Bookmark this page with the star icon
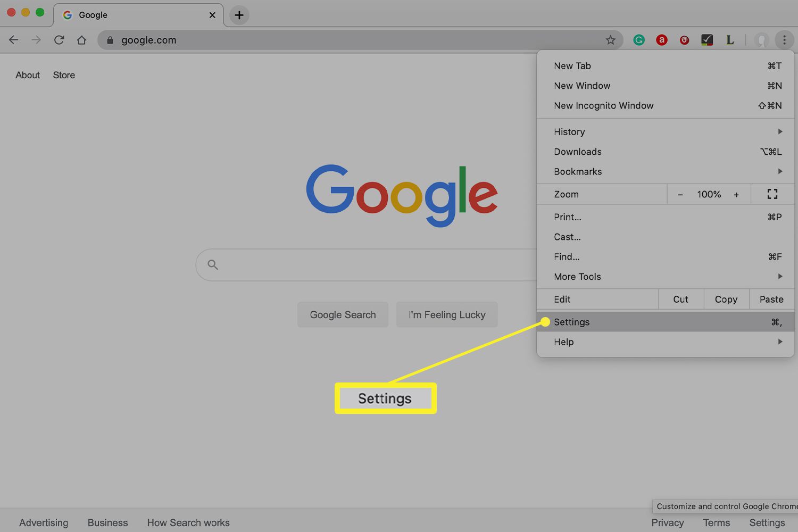The height and width of the screenshot is (532, 798). pos(610,40)
